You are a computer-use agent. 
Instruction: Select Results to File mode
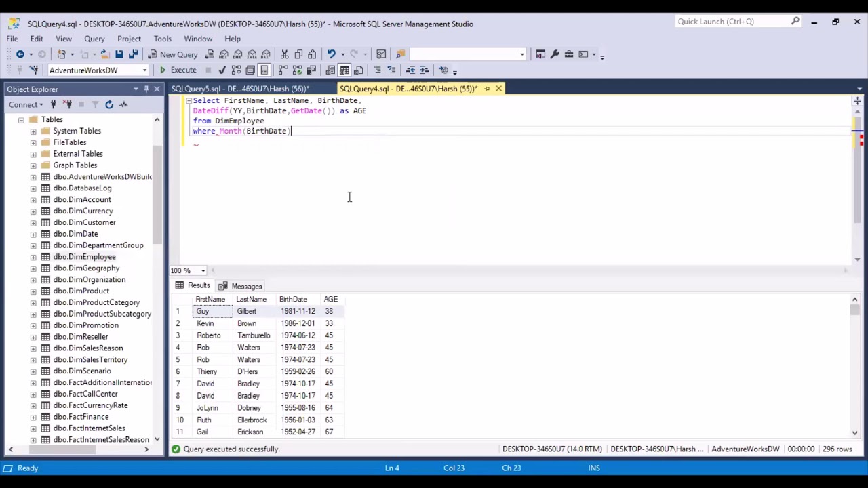coord(359,70)
